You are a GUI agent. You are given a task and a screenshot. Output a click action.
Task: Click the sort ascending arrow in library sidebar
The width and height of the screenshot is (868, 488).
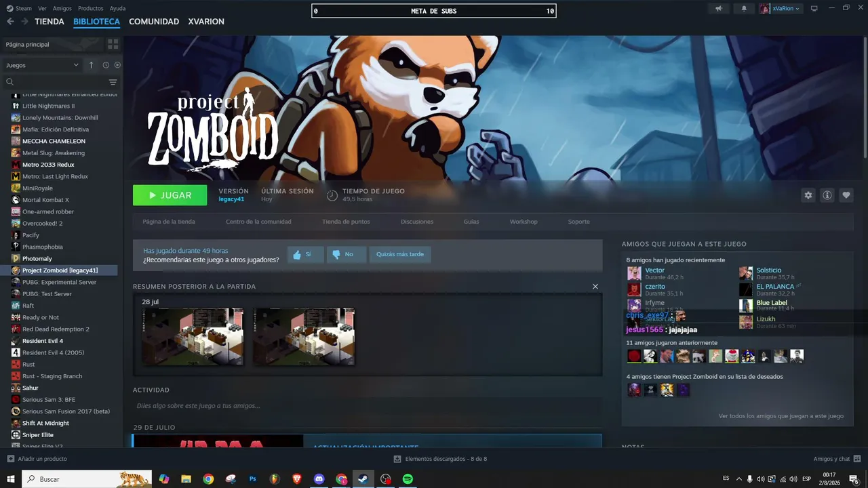click(92, 65)
